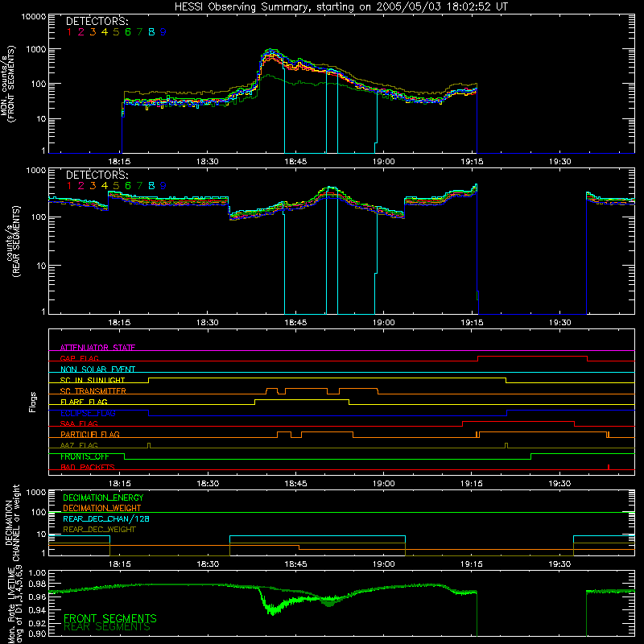Click the 19:30 time tick under the Flags plot
The image size is (644, 644).
click(559, 484)
